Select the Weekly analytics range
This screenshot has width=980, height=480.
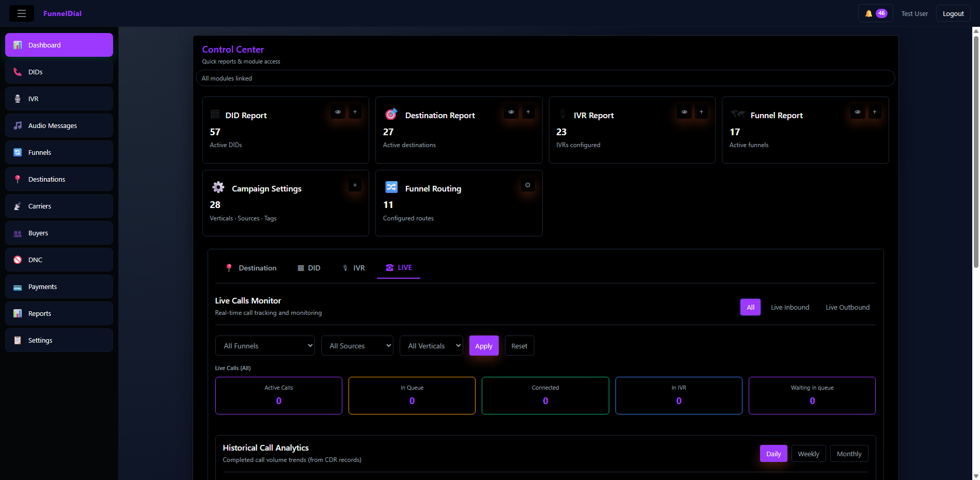point(808,454)
